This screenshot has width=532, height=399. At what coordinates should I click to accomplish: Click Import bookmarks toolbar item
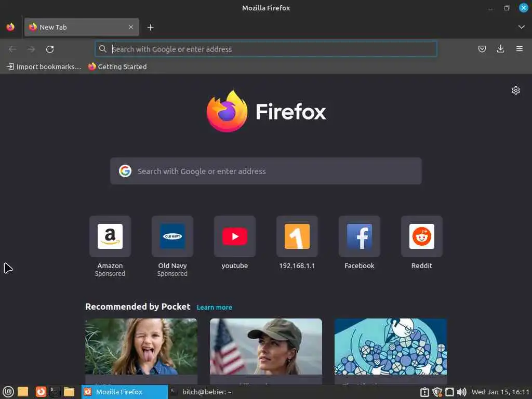pos(45,67)
